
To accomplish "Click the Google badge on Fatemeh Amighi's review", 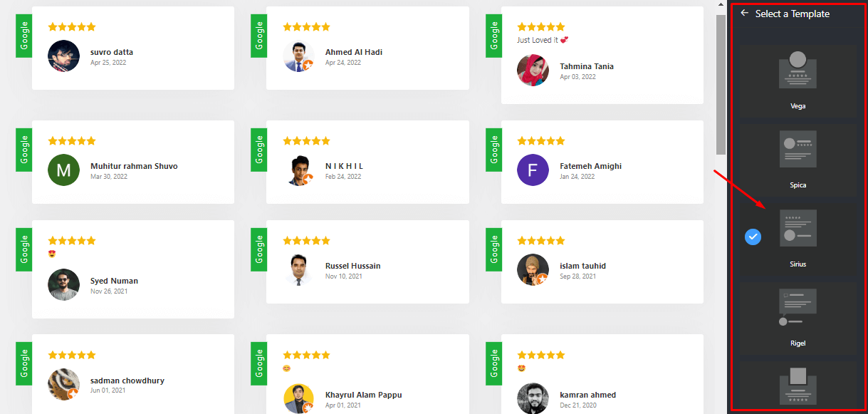I will (493, 150).
